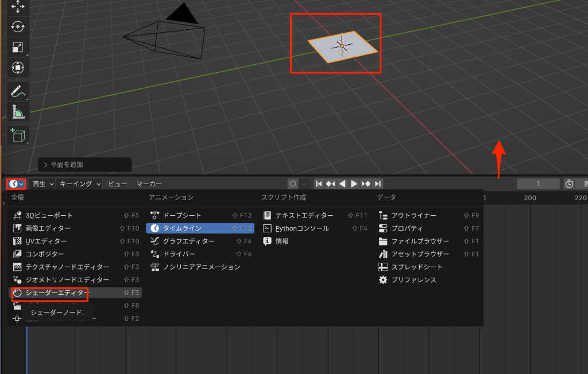Select the Transform tool
The width and height of the screenshot is (588, 374).
pyautogui.click(x=18, y=68)
